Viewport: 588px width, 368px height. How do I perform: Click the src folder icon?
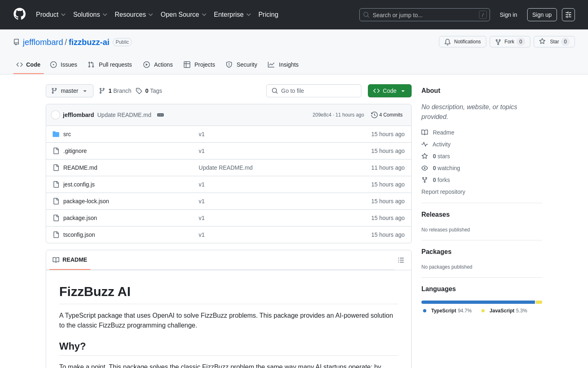coord(56,134)
